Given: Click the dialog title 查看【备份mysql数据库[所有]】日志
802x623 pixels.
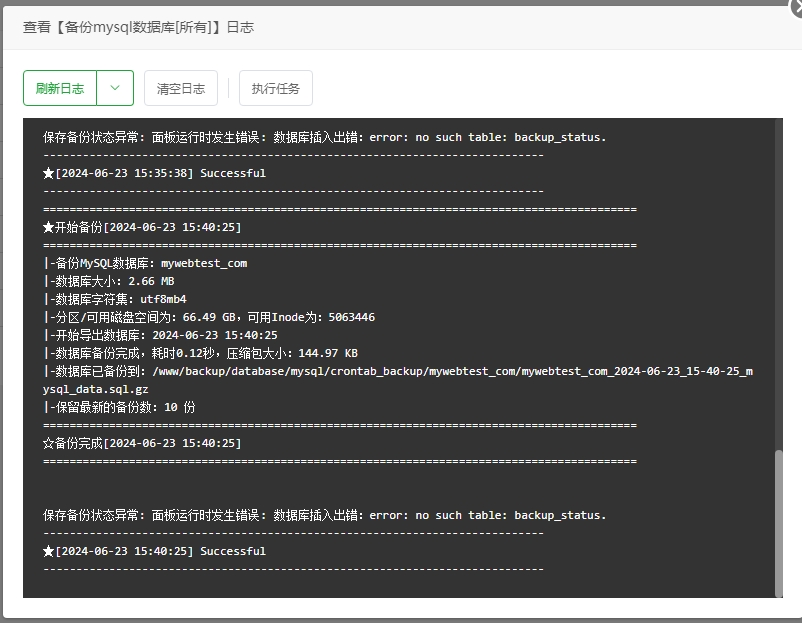Looking at the screenshot, I should tap(139, 27).
